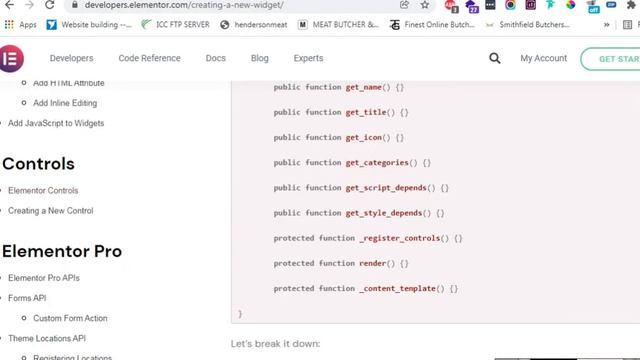This screenshot has height=360, width=640.
Task: Click the padlock site info icon
Action: (x=75, y=5)
